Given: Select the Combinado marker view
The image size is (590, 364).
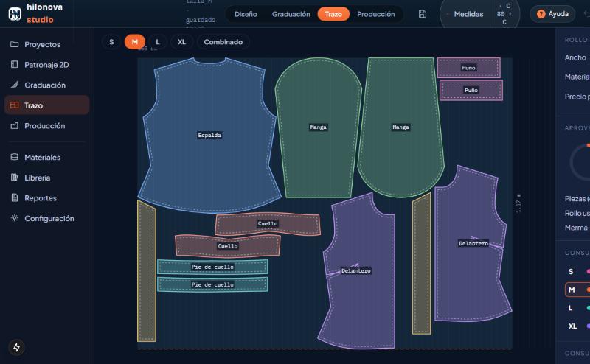Looking at the screenshot, I should (223, 42).
